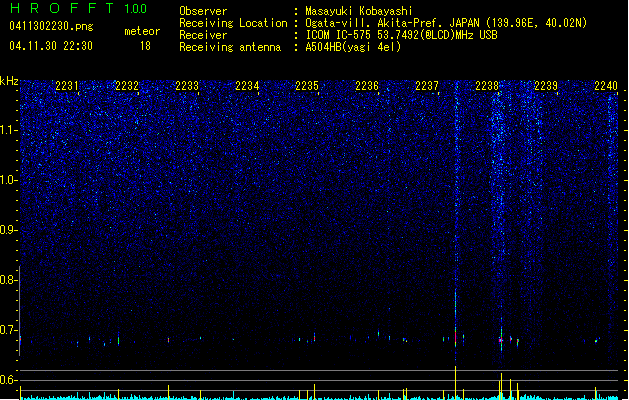Click the 2238 time marker
629x400 pixels.
click(487, 86)
